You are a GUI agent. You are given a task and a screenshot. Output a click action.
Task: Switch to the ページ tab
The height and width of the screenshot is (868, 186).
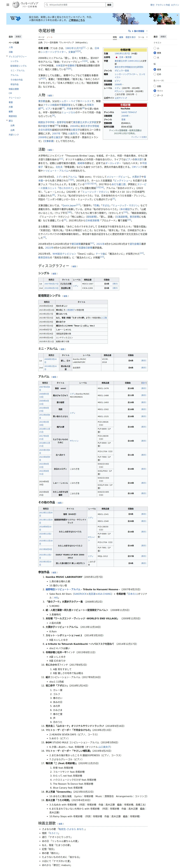pos(41,37)
